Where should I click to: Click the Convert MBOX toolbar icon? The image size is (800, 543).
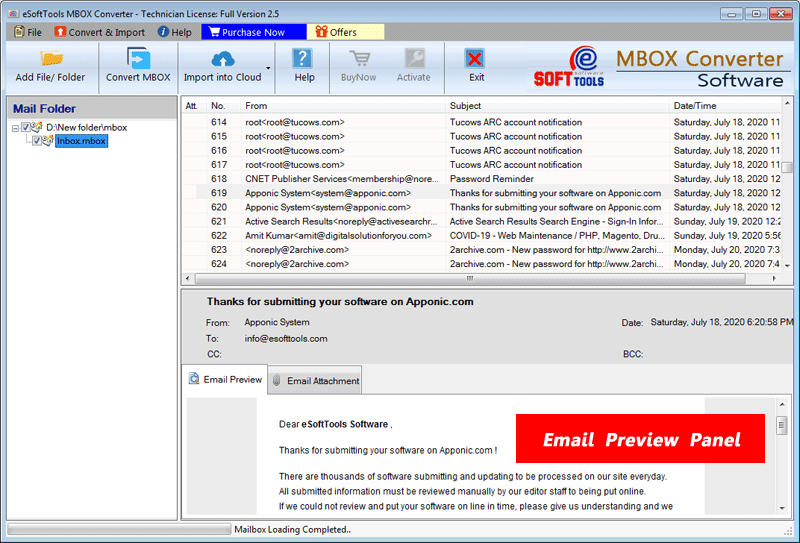[138, 59]
